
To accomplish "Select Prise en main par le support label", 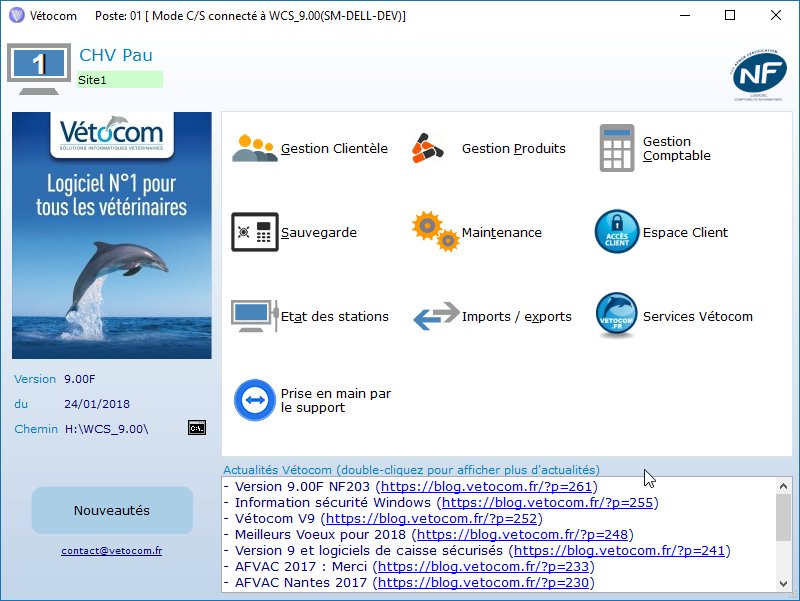I will point(336,400).
